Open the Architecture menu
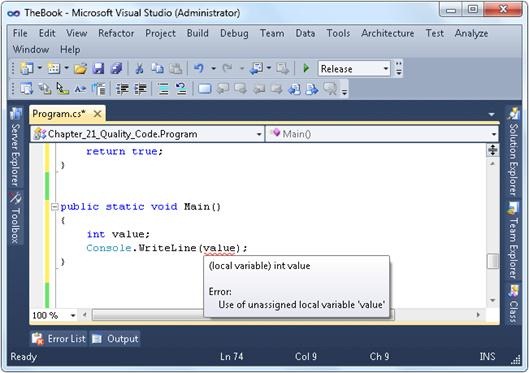529x373 pixels. (388, 33)
